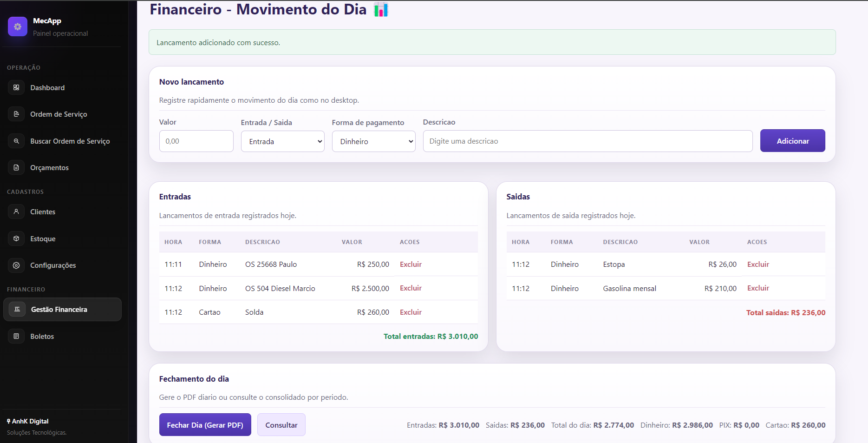Open Orçamentos via its sidebar icon
868x443 pixels.
16,167
